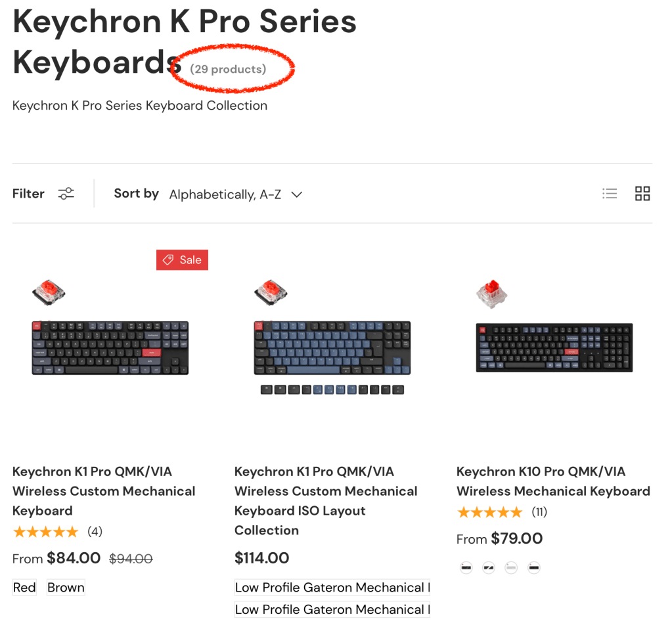This screenshot has height=631, width=672.
Task: Click the K10 Pro five-star rating
Action: click(489, 512)
